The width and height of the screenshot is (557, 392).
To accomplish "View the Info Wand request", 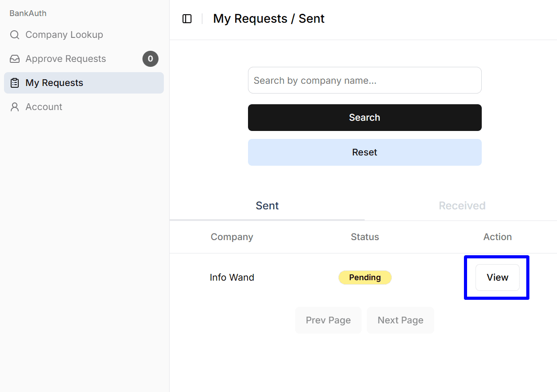I will [497, 278].
